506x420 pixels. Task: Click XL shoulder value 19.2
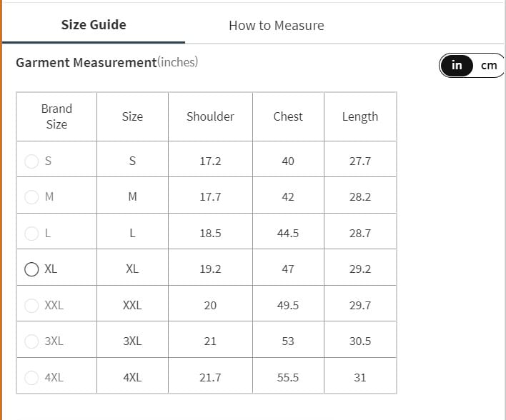pyautogui.click(x=210, y=269)
